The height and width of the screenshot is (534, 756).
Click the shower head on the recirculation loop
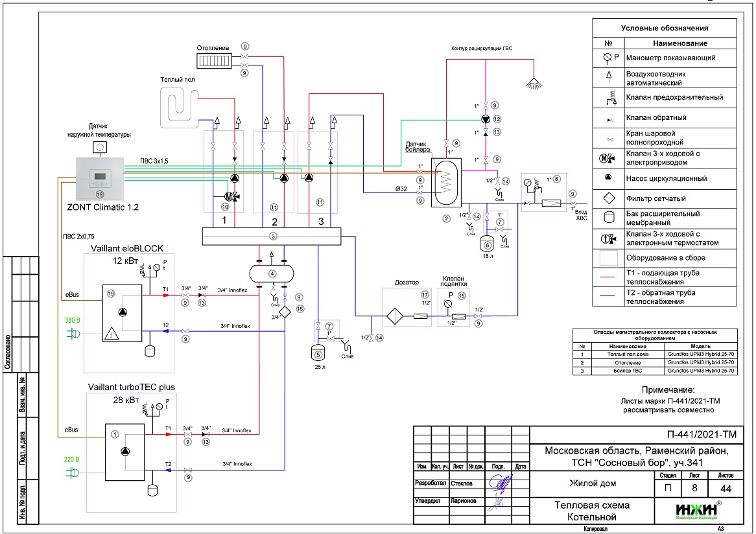point(534,82)
